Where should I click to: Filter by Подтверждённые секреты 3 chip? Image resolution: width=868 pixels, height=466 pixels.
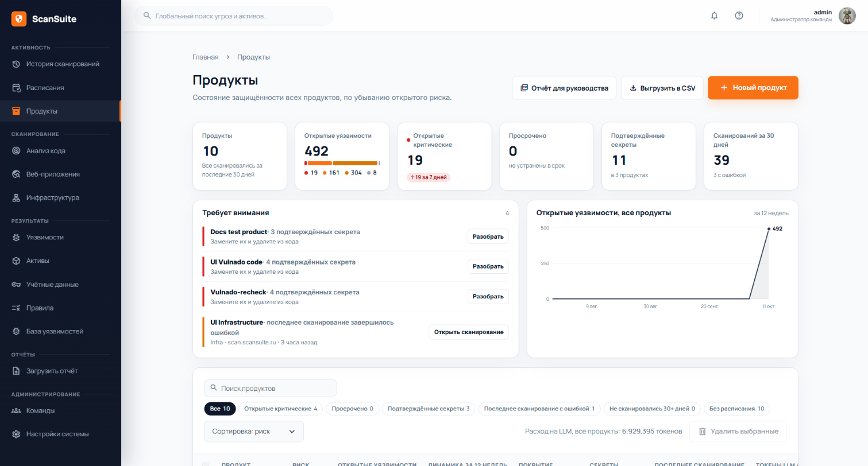point(429,409)
